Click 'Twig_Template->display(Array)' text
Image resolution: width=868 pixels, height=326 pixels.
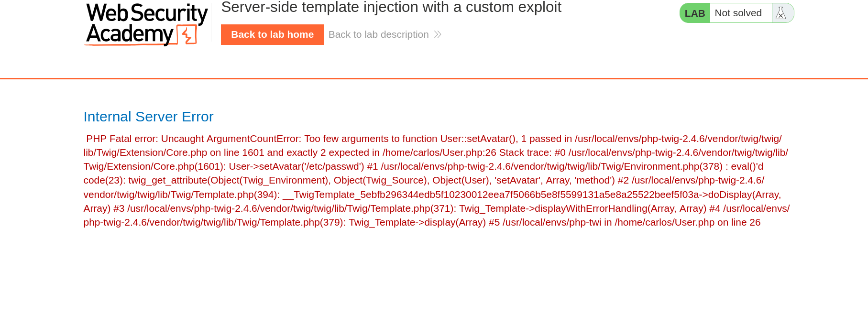(417, 222)
